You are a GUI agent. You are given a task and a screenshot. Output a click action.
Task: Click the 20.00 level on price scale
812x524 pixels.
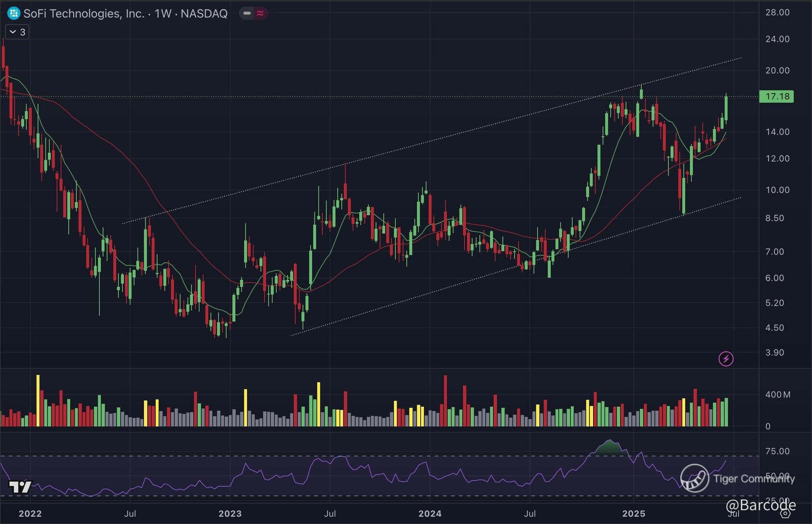(x=777, y=71)
